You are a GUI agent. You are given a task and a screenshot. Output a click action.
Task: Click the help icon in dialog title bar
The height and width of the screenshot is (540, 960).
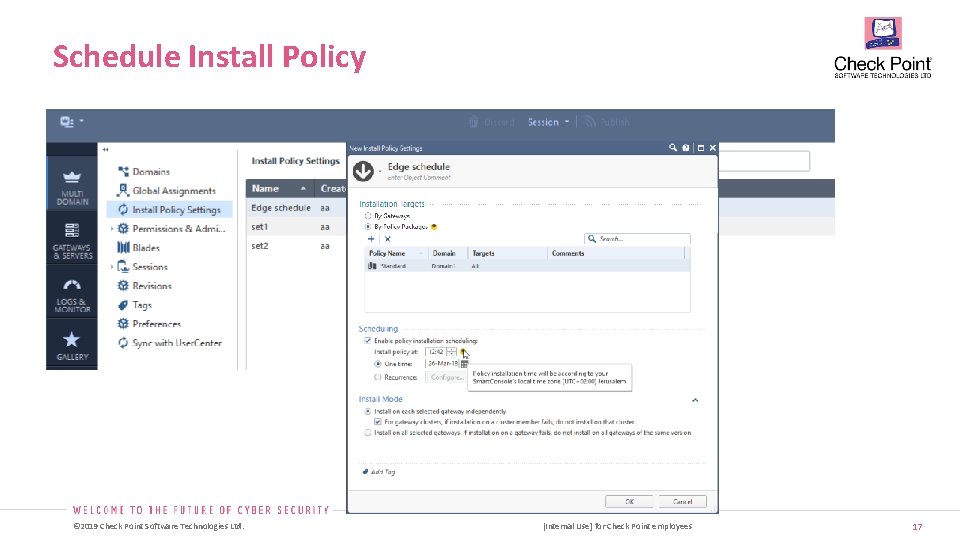[686, 148]
